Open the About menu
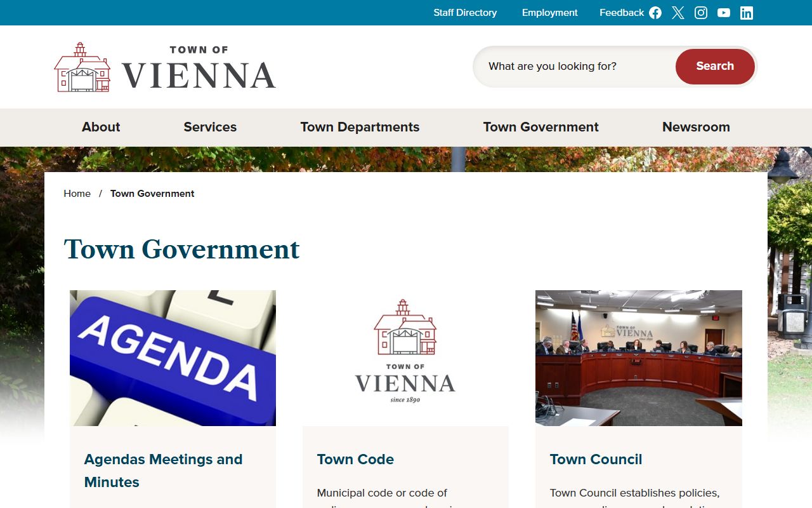The image size is (812, 508). pos(101,127)
